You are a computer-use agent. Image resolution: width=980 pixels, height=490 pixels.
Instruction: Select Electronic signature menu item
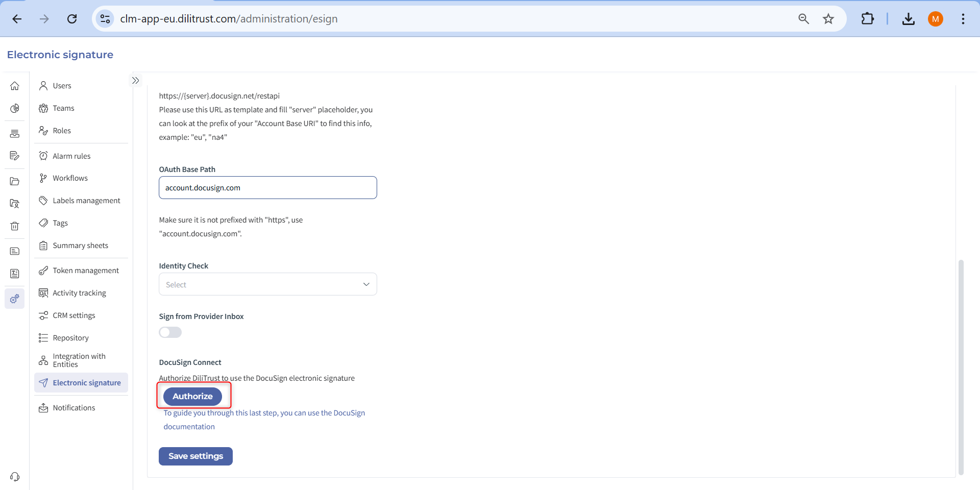(x=81, y=383)
